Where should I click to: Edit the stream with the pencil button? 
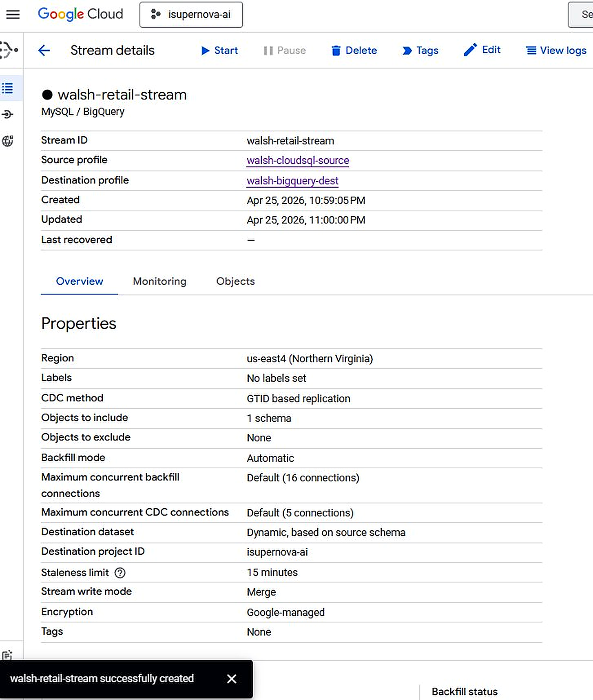482,50
